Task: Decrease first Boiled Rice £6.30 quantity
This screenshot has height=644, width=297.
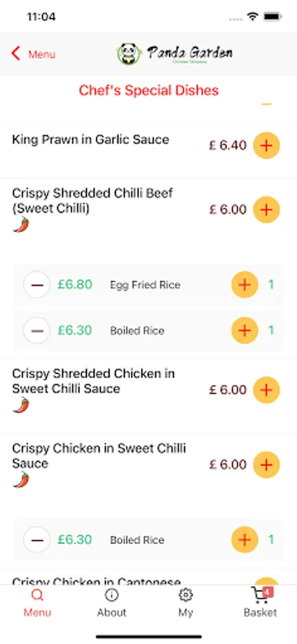Action: [37, 330]
